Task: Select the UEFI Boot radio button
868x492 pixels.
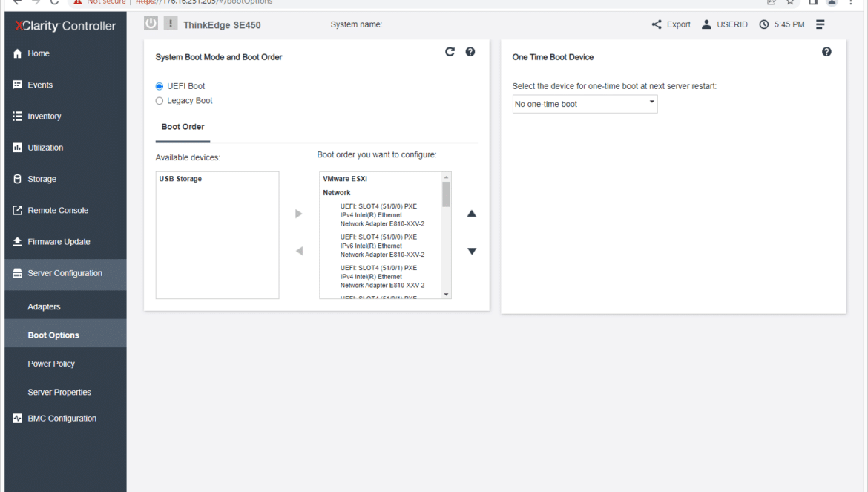Action: pyautogui.click(x=160, y=86)
